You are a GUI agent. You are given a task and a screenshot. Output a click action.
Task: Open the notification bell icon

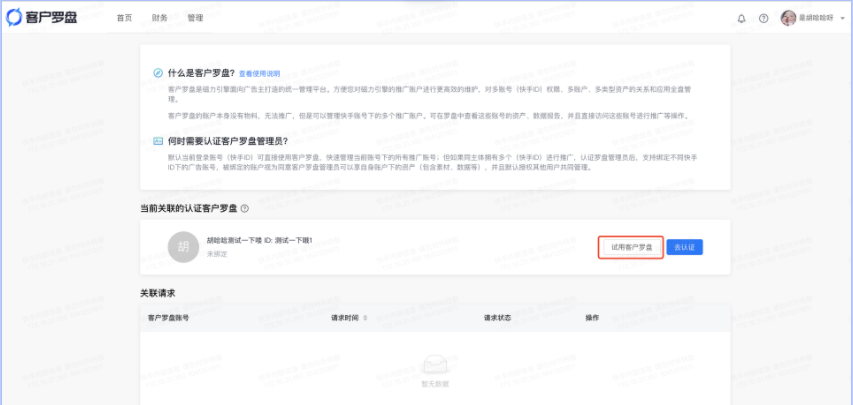click(x=741, y=19)
